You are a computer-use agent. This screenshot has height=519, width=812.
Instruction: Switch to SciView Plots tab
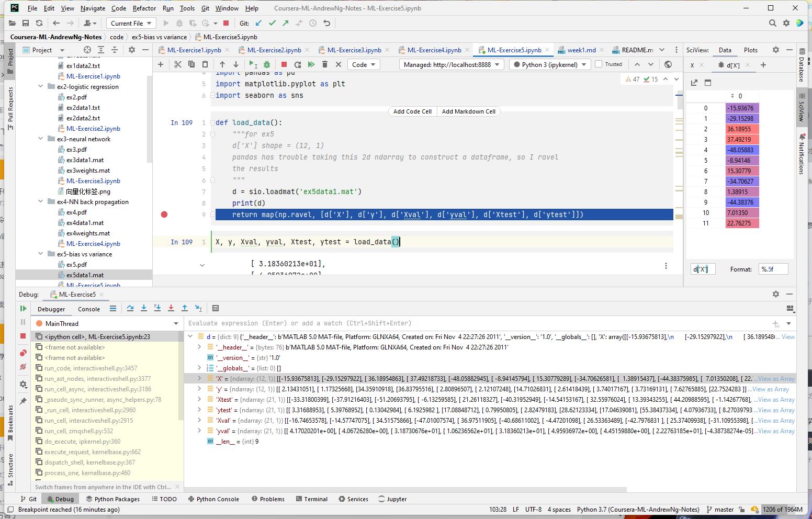[x=751, y=50]
